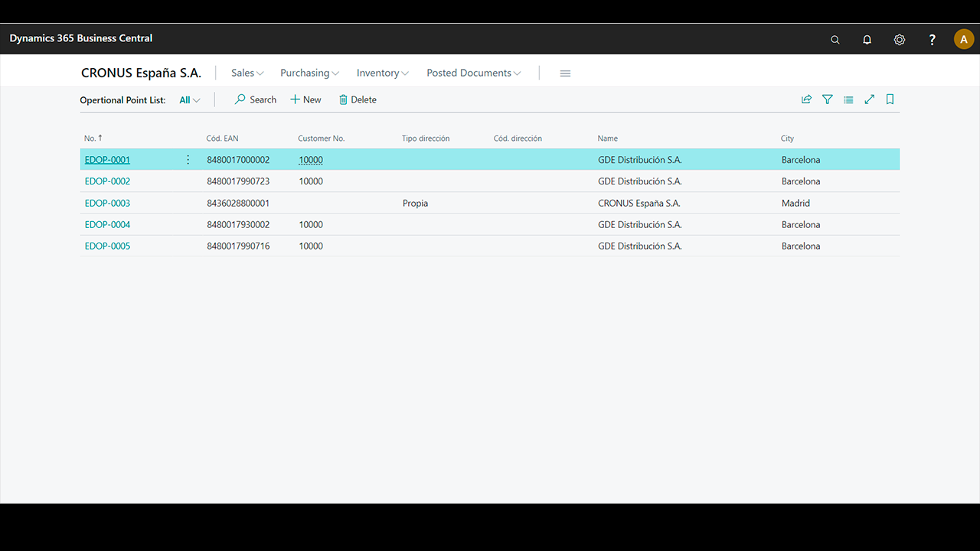Select EAN cell 8480017990723
Screen dimensions: 980x551
238,181
